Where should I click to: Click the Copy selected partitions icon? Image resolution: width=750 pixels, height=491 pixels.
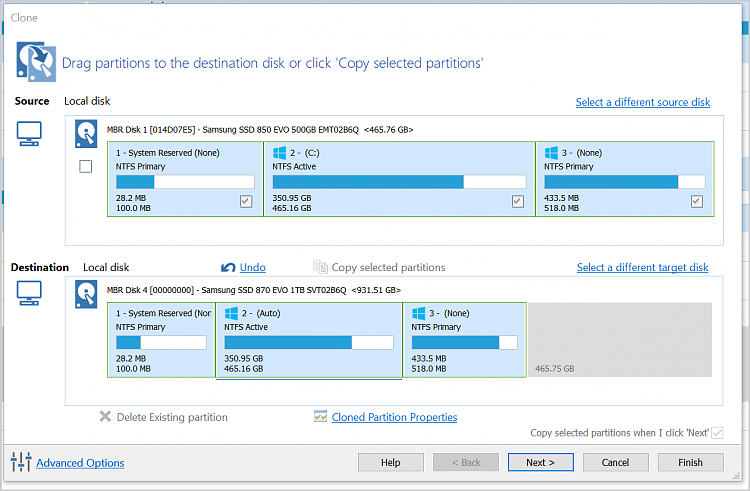click(x=320, y=267)
